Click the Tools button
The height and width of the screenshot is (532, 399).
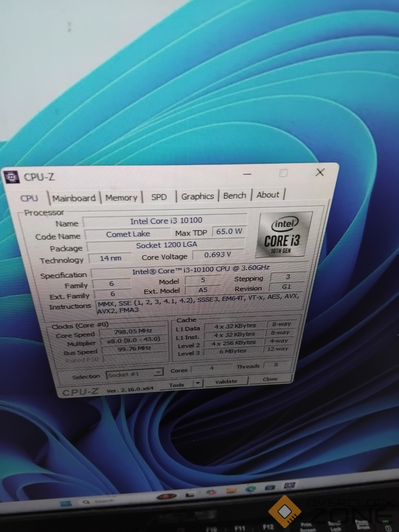(x=177, y=385)
